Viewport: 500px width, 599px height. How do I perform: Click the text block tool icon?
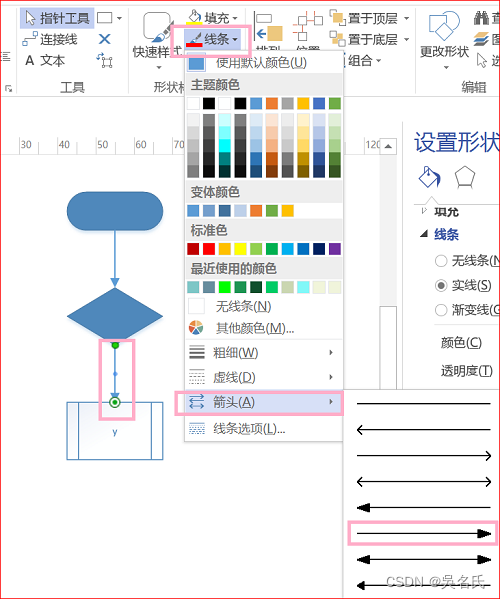point(105,60)
